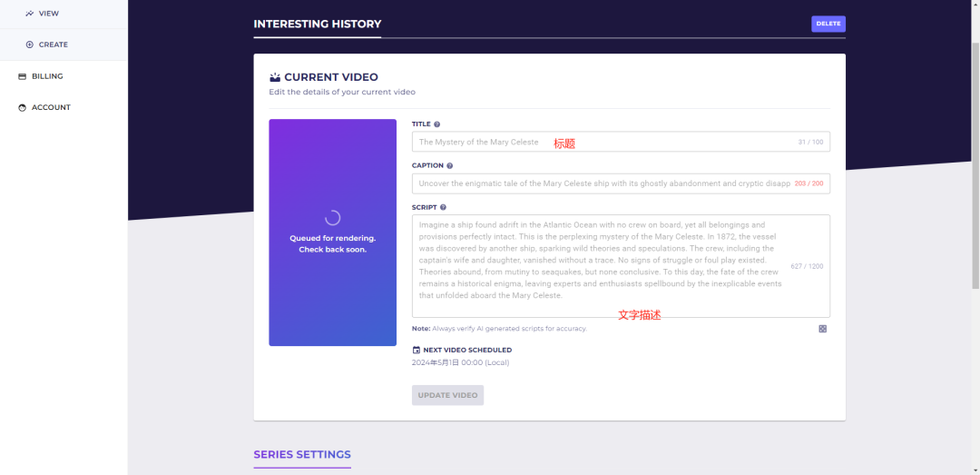980x475 pixels.
Task: Click the Current Video header icon
Action: (x=275, y=78)
